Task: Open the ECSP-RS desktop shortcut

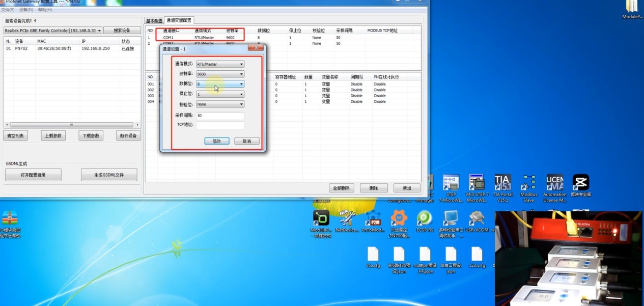Action: click(425, 219)
